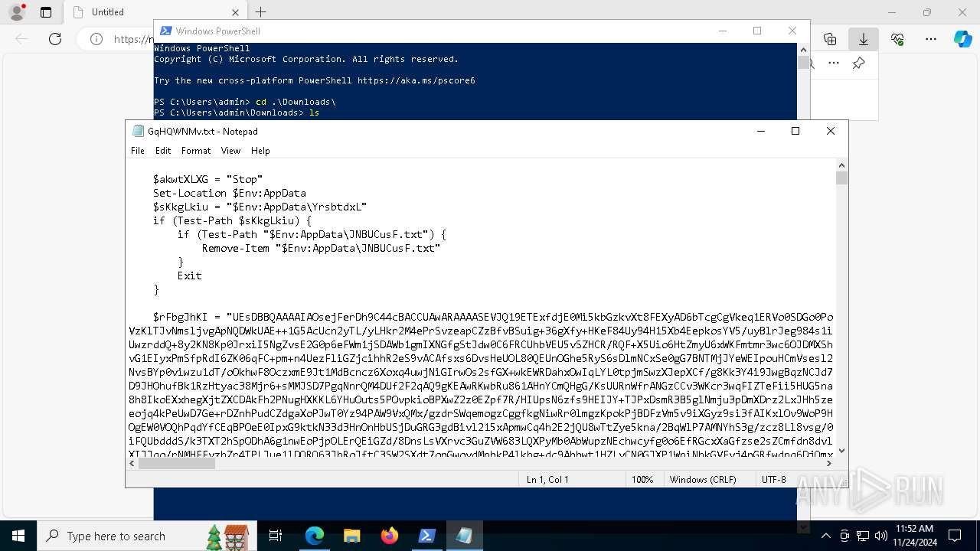Image resolution: width=980 pixels, height=551 pixels.
Task: Minimize the Notepad window
Action: tap(761, 131)
